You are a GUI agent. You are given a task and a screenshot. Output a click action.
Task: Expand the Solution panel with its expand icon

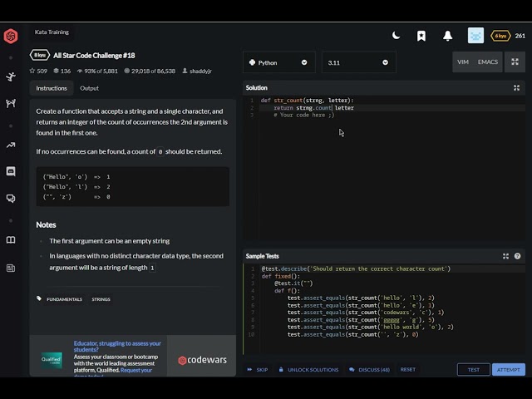(516, 88)
